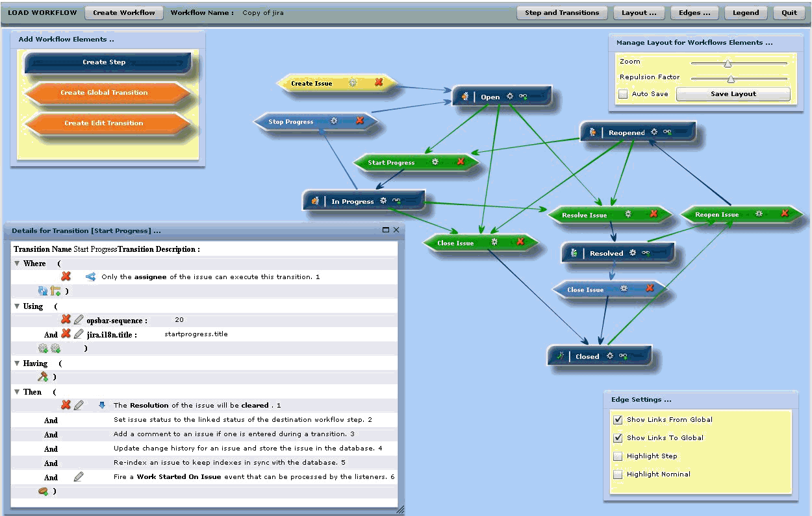Open gear settings on Stop Progress transition
Image resolution: width=812 pixels, height=516 pixels.
click(x=334, y=121)
